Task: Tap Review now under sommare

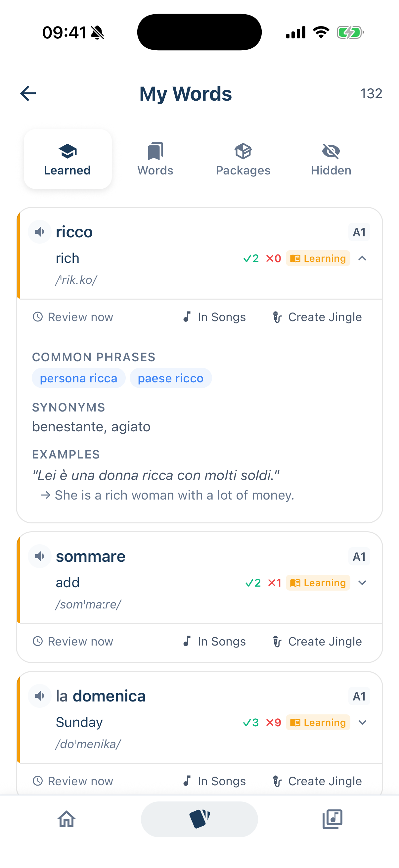Action: [x=73, y=641]
